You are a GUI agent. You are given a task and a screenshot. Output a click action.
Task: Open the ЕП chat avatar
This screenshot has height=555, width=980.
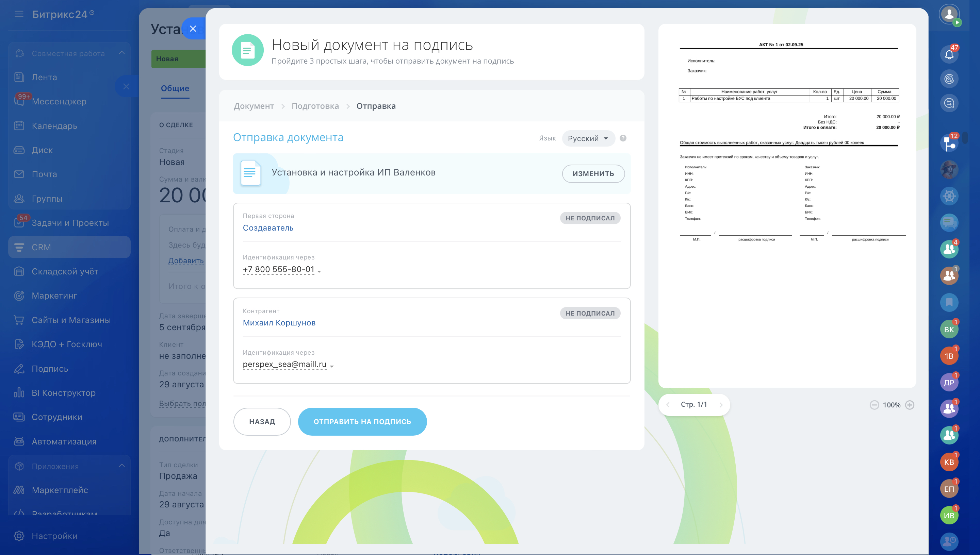click(949, 489)
